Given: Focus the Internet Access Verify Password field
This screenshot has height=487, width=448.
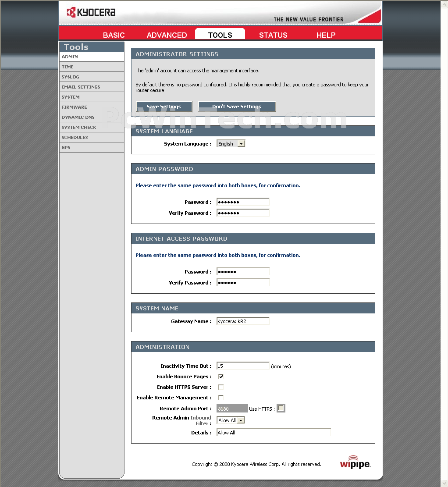Looking at the screenshot, I should (x=243, y=282).
